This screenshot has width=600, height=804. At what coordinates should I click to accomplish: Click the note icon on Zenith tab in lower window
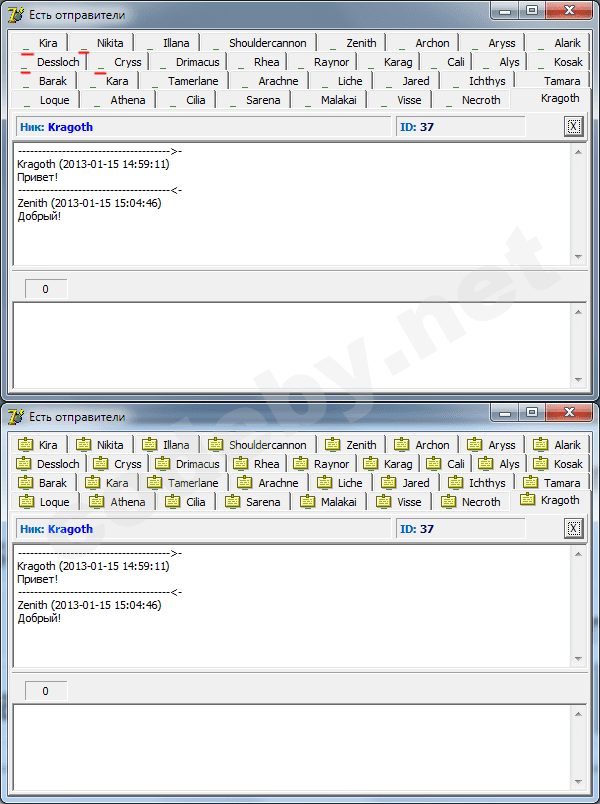[x=332, y=444]
